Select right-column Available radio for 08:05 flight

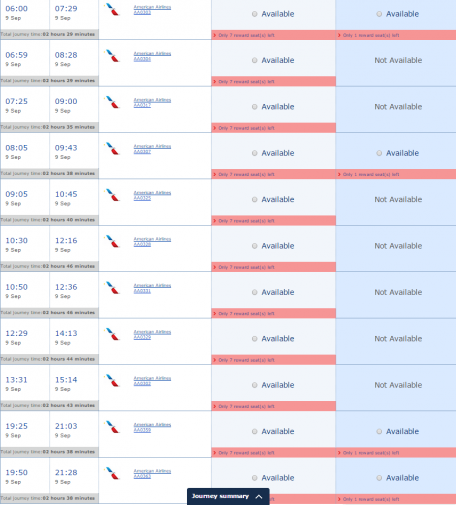[x=379, y=153]
